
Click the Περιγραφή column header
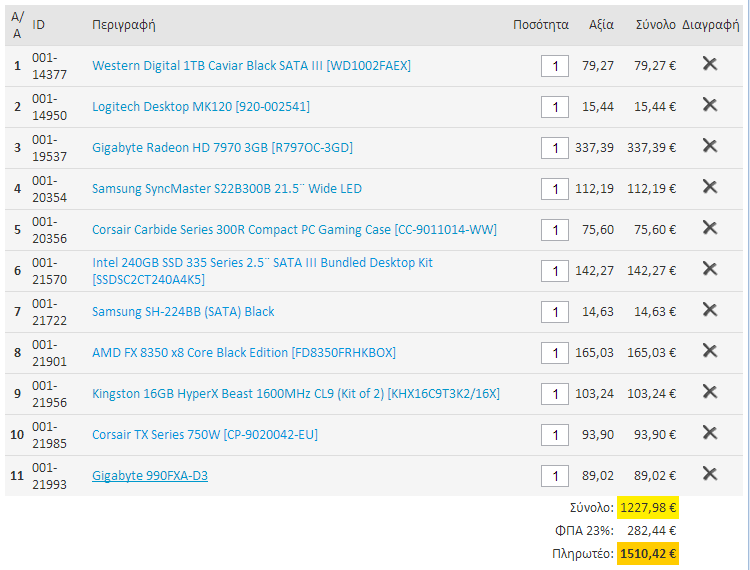tap(123, 25)
